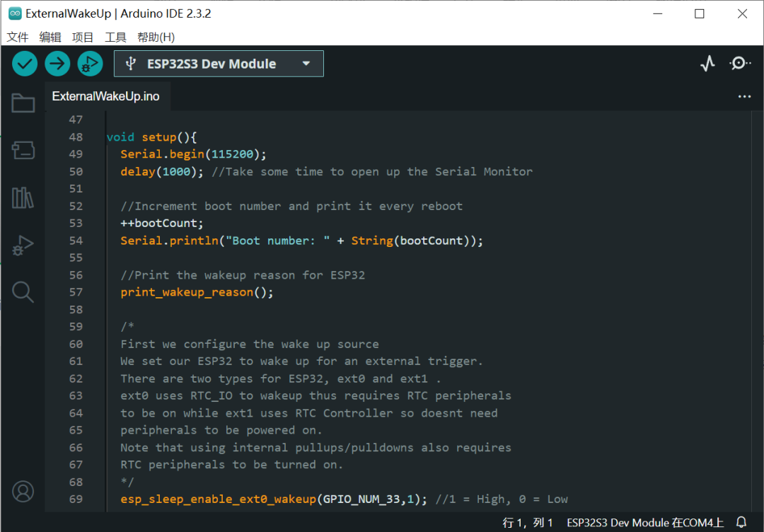Click the Arduino IDE logo in title bar

tap(15, 13)
